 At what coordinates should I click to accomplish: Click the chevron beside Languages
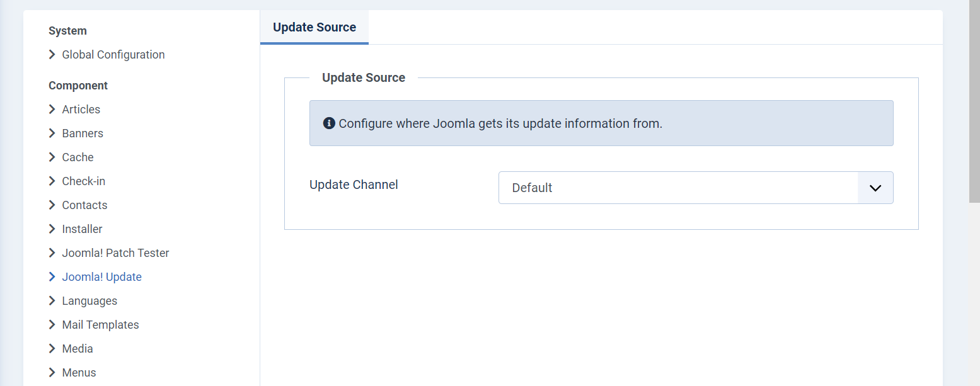click(52, 301)
